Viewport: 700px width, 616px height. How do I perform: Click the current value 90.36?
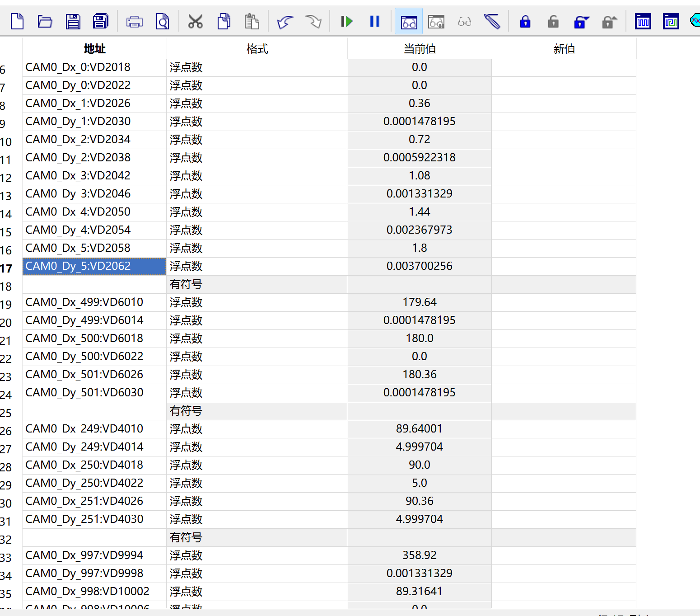(x=420, y=501)
